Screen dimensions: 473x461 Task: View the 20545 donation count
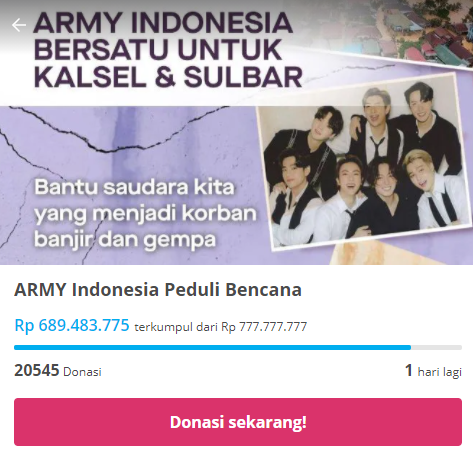coord(37,370)
